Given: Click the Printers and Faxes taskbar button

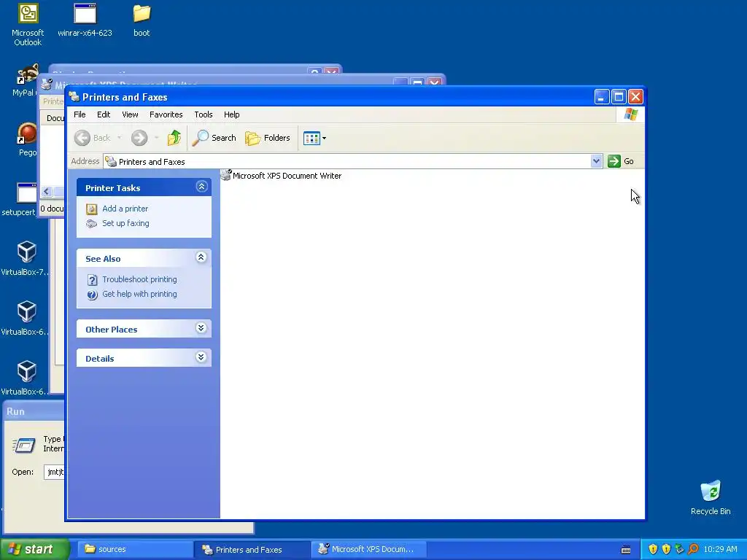Looking at the screenshot, I should point(252,549).
